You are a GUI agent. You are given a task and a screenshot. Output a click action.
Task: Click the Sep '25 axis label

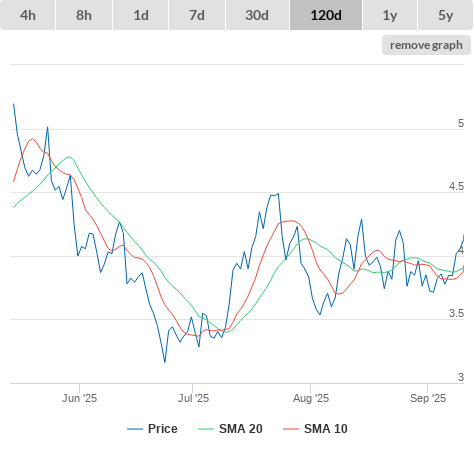pyautogui.click(x=428, y=398)
